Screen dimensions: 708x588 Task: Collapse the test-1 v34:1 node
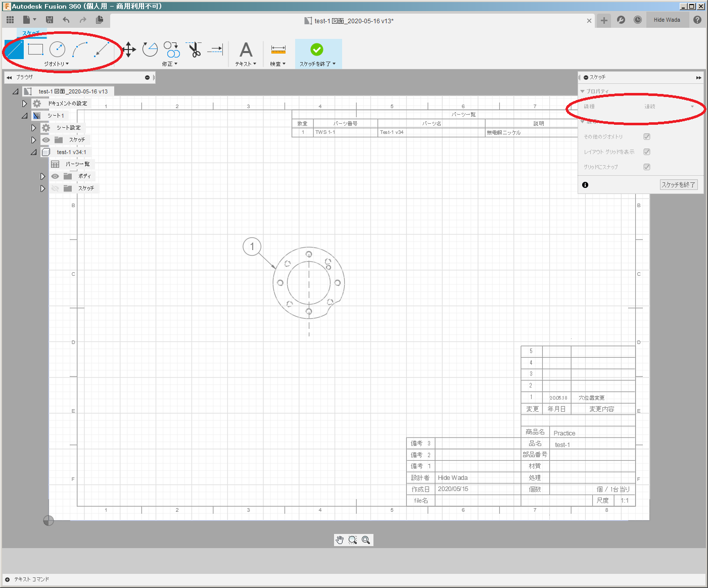[x=34, y=152]
